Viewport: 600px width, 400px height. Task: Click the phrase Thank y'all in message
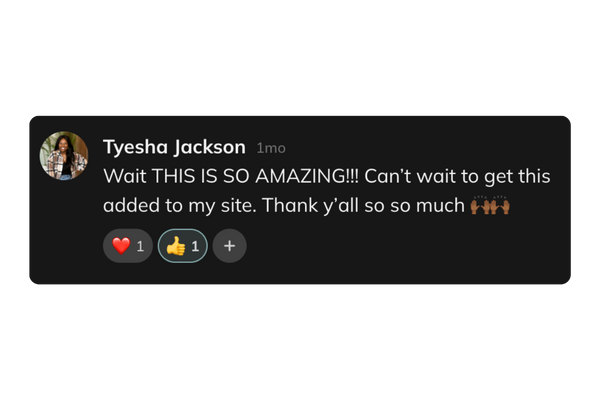tap(310, 206)
